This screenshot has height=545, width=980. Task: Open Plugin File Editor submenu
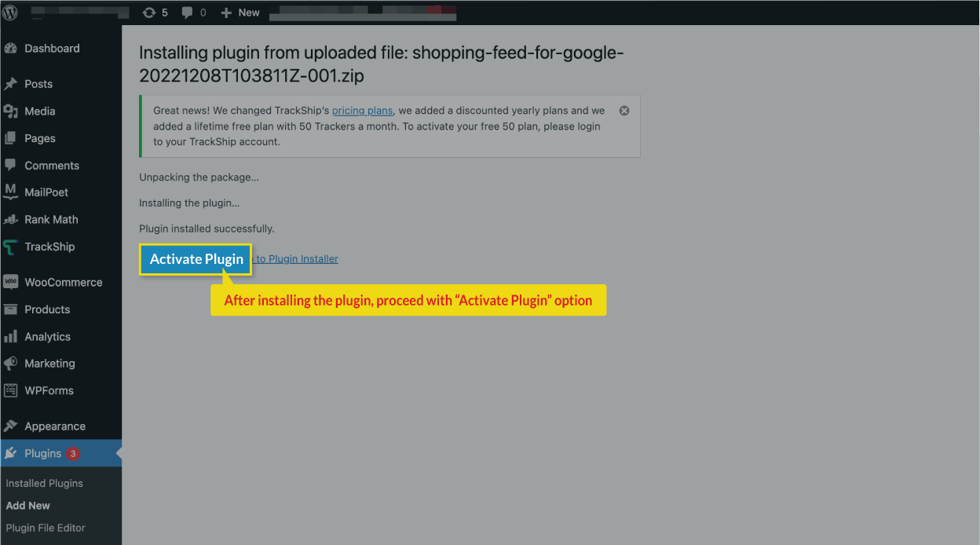coord(46,528)
